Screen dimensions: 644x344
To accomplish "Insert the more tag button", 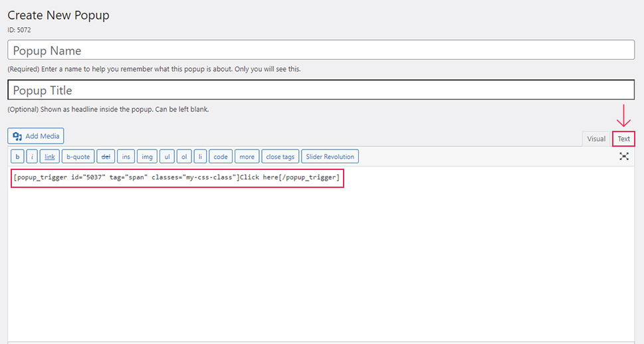I will pyautogui.click(x=247, y=157).
